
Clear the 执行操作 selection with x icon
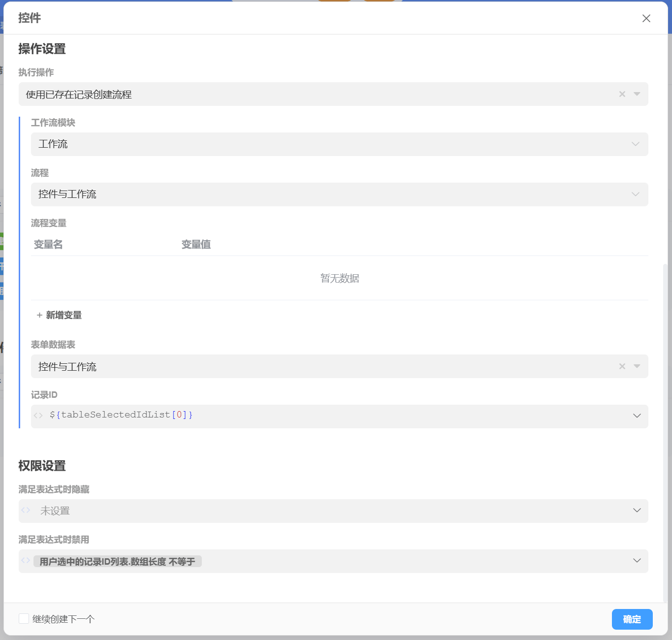point(622,94)
